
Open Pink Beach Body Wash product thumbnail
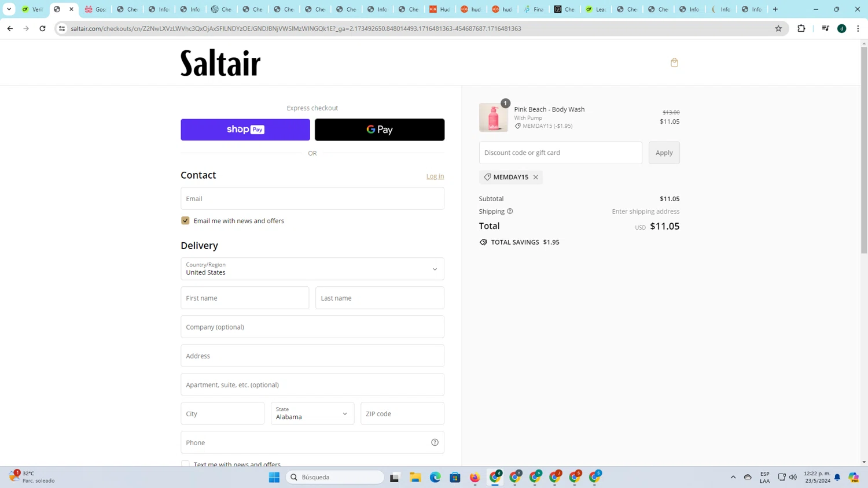[x=494, y=117]
